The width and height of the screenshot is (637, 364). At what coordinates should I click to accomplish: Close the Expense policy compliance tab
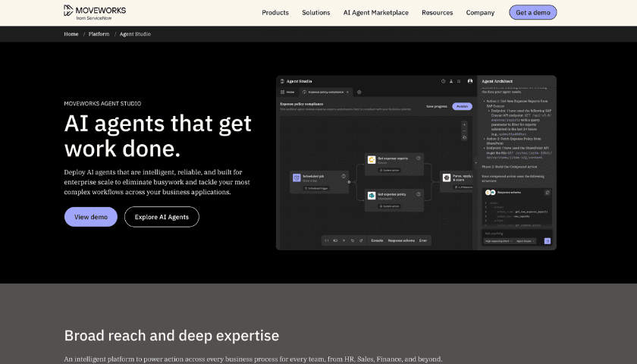(347, 93)
